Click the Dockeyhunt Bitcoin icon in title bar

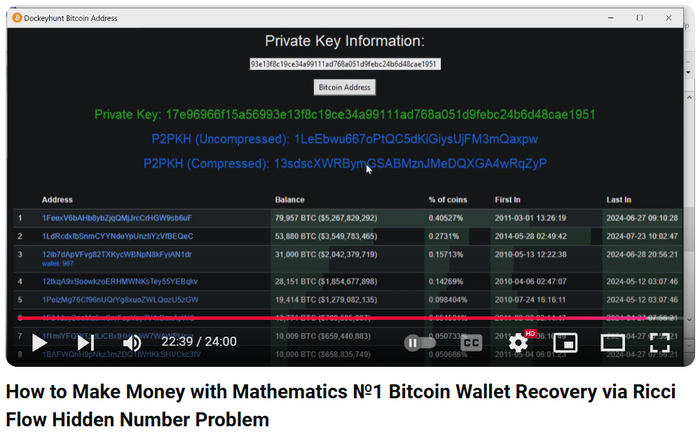click(17, 18)
